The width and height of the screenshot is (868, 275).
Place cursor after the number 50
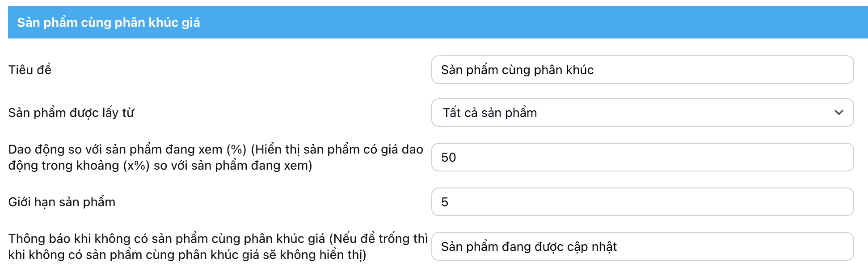pos(457,157)
